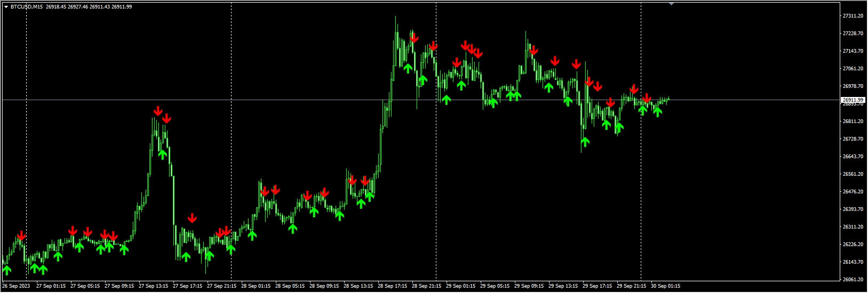
Task: Click the 28 Sep 21:15 time label
Action: tap(427, 286)
